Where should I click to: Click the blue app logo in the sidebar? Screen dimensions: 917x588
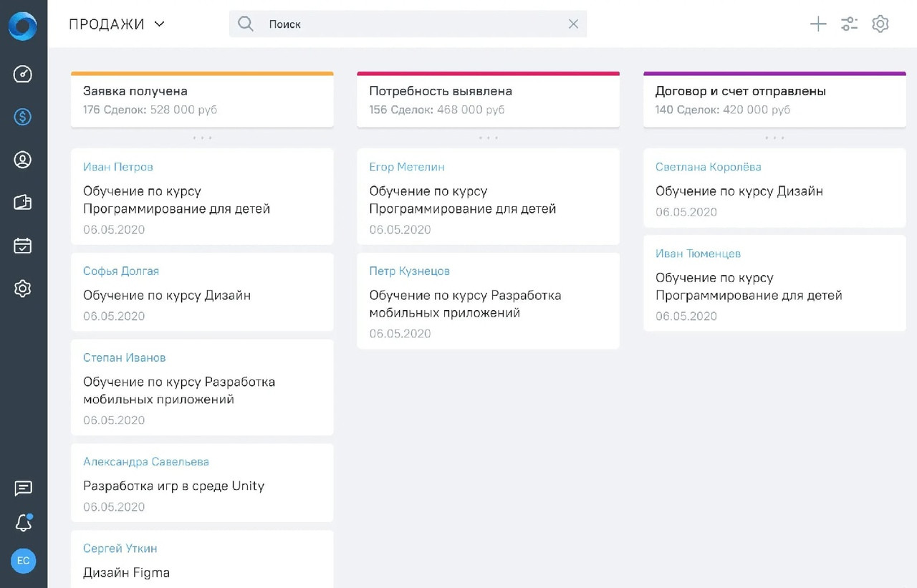point(23,26)
